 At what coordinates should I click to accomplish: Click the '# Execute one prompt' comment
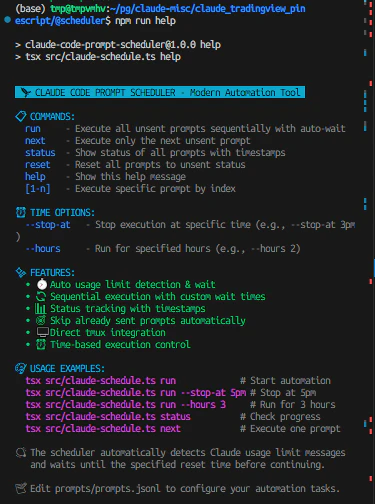(x=290, y=429)
